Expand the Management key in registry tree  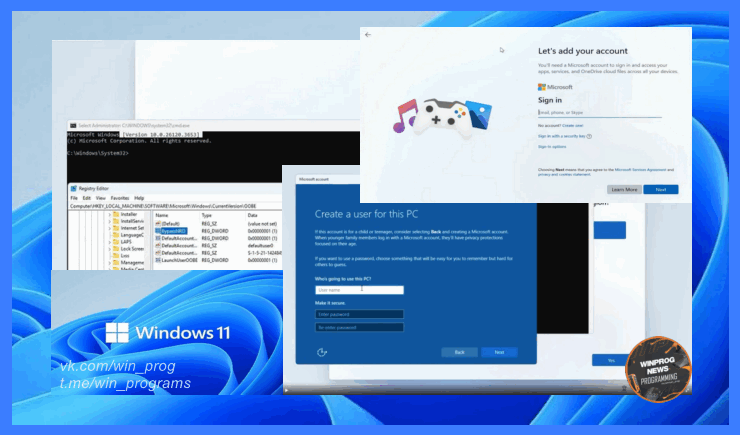click(x=110, y=262)
